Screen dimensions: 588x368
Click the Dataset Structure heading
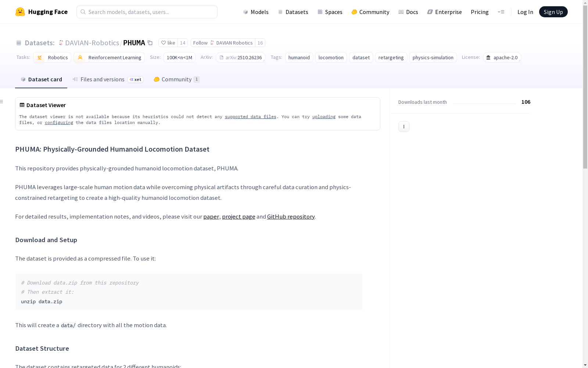[42, 348]
